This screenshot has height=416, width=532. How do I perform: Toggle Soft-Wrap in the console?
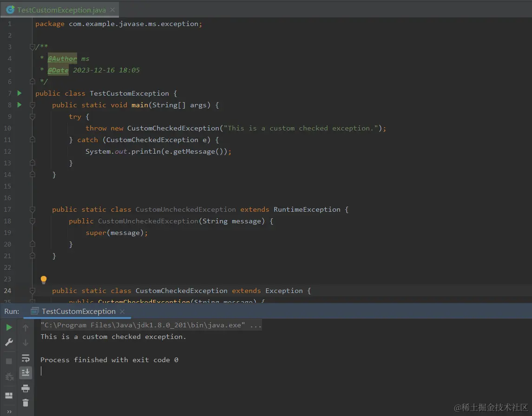pos(26,358)
